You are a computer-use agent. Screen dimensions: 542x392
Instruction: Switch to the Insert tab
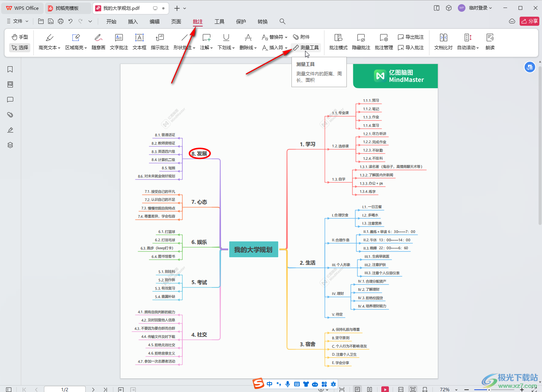click(133, 22)
